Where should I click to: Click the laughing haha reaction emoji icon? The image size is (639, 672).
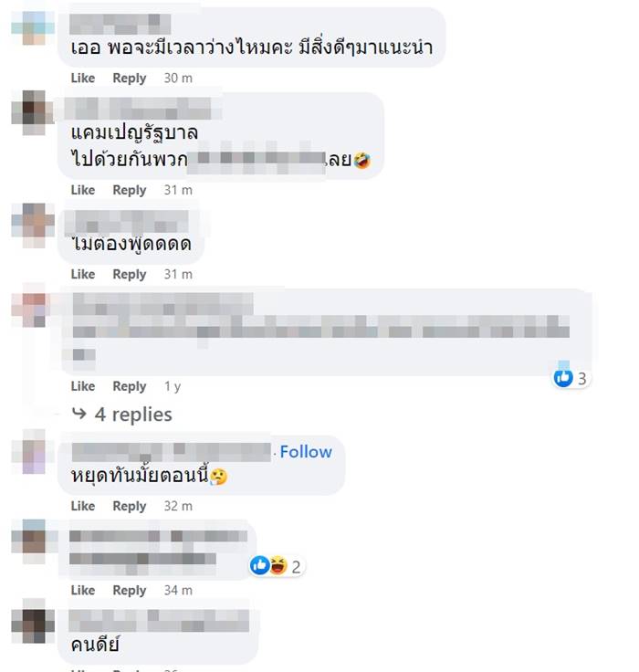point(278,565)
